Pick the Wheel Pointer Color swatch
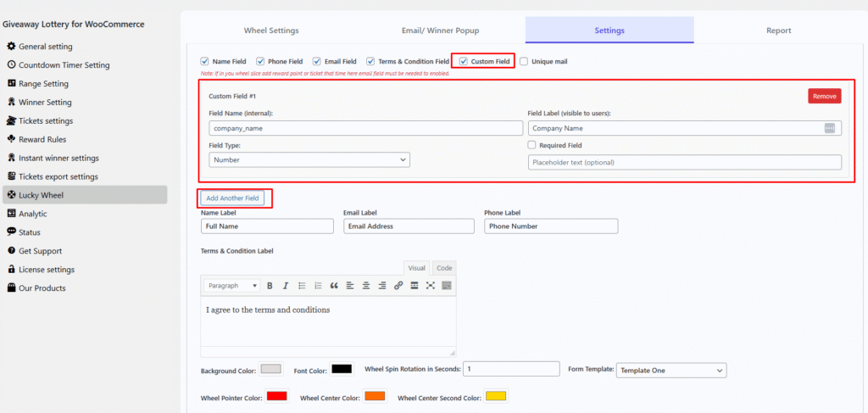 coord(276,396)
